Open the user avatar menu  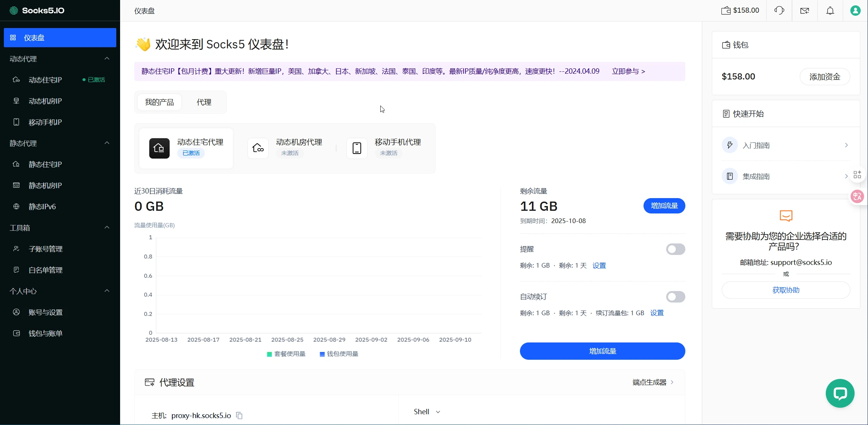tap(855, 10)
